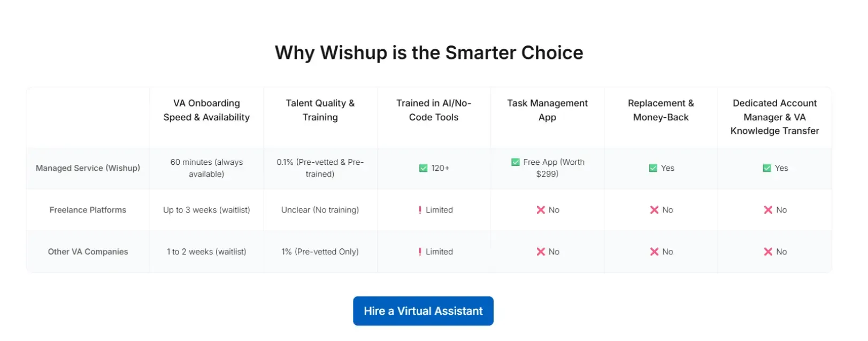868x341 pixels.
Task: Click the Freelance Platforms row label
Action: click(87, 210)
